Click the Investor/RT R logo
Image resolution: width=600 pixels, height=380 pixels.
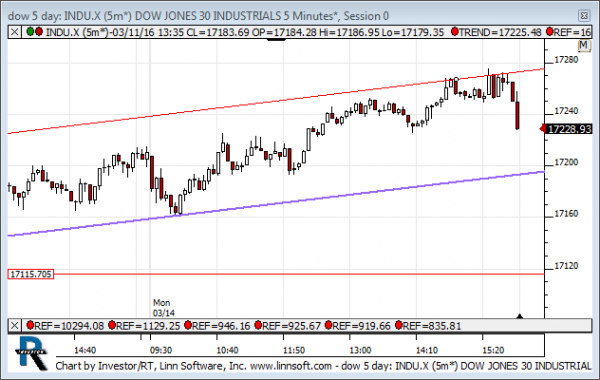coord(32,353)
